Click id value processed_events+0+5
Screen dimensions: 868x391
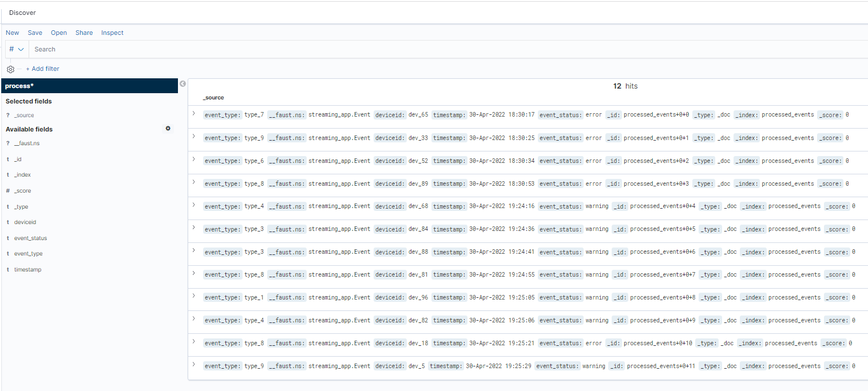point(663,229)
